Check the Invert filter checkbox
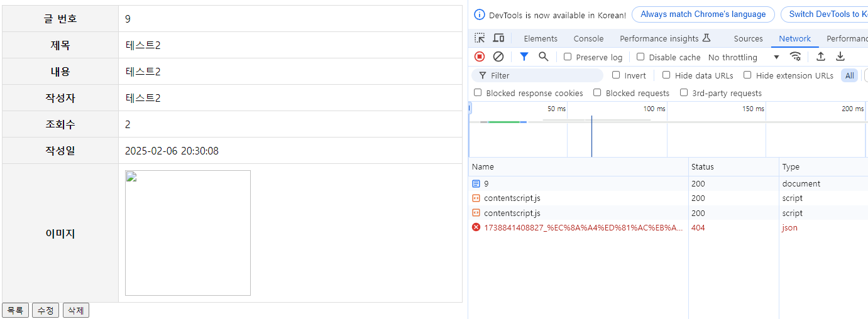The image size is (868, 319). [616, 75]
